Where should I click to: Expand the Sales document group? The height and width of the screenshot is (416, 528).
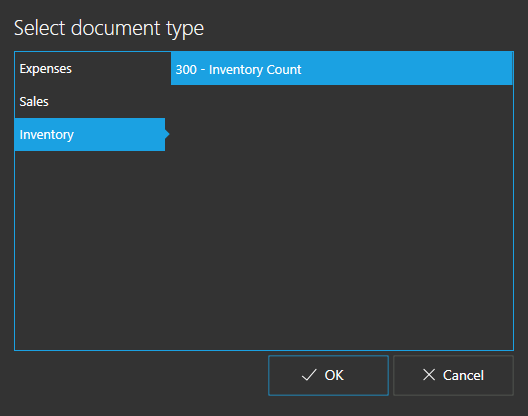pos(90,102)
